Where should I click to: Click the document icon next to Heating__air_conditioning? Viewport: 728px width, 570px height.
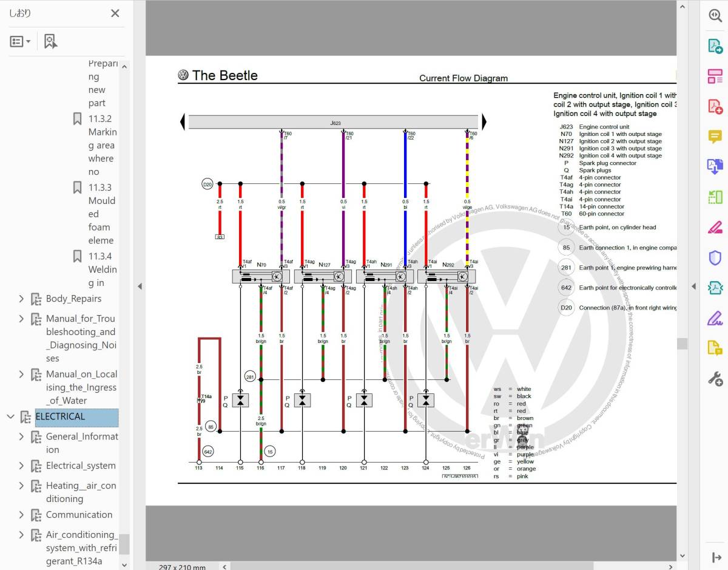[x=36, y=486]
